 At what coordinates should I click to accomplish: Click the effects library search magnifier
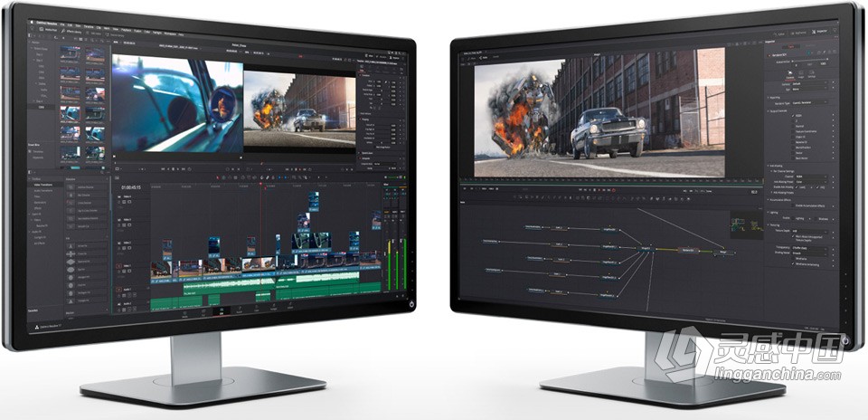coord(102,173)
